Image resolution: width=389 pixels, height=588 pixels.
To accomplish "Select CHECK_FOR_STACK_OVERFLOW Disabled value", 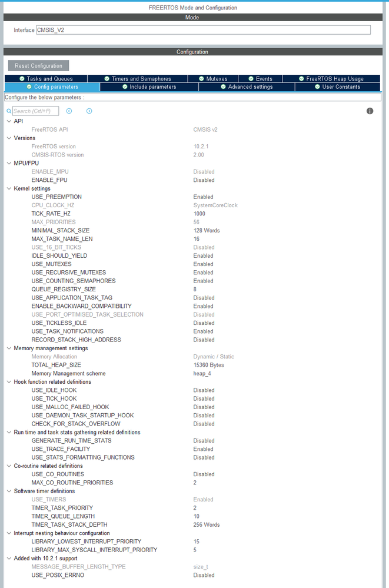I will click(204, 424).
